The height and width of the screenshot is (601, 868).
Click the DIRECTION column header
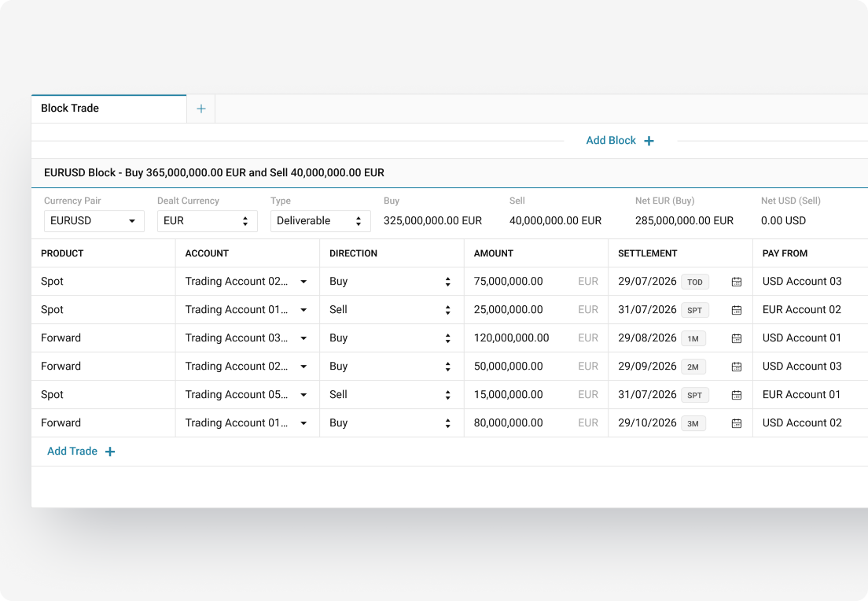point(353,253)
